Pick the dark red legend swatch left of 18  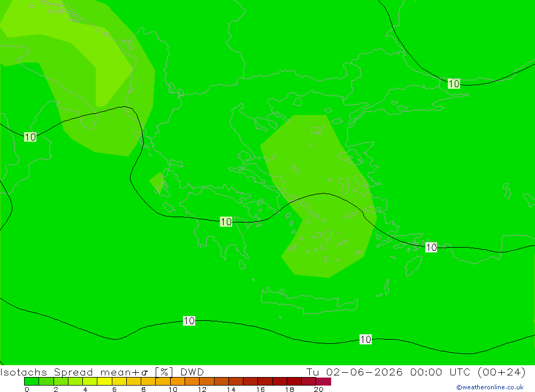pyautogui.click(x=280, y=381)
